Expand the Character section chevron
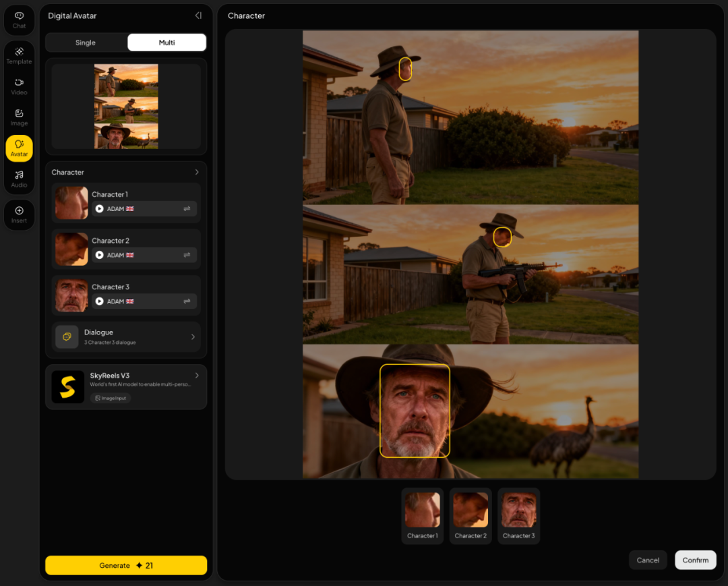Viewport: 728px width, 586px height. (197, 172)
